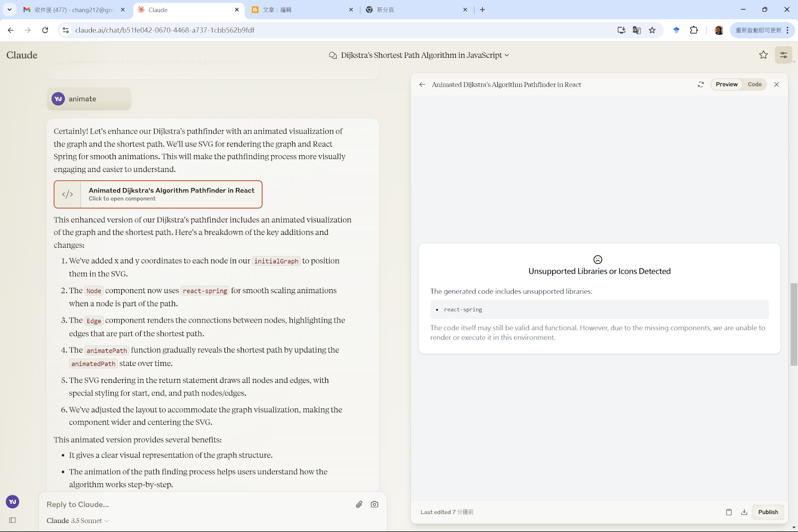Click the Node inline code label
Screen dimensions: 798x532
[x=94, y=291]
